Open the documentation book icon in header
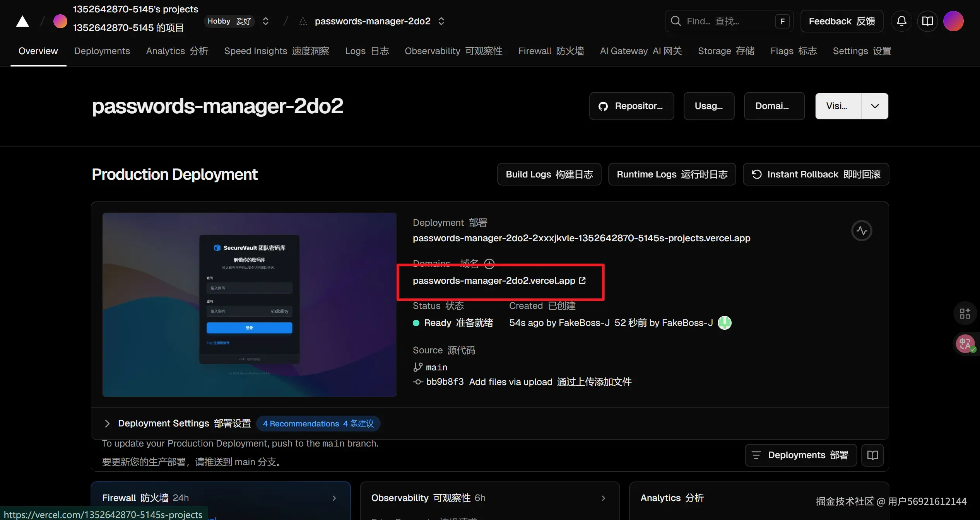Viewport: 980px width, 520px height. pyautogui.click(x=927, y=21)
